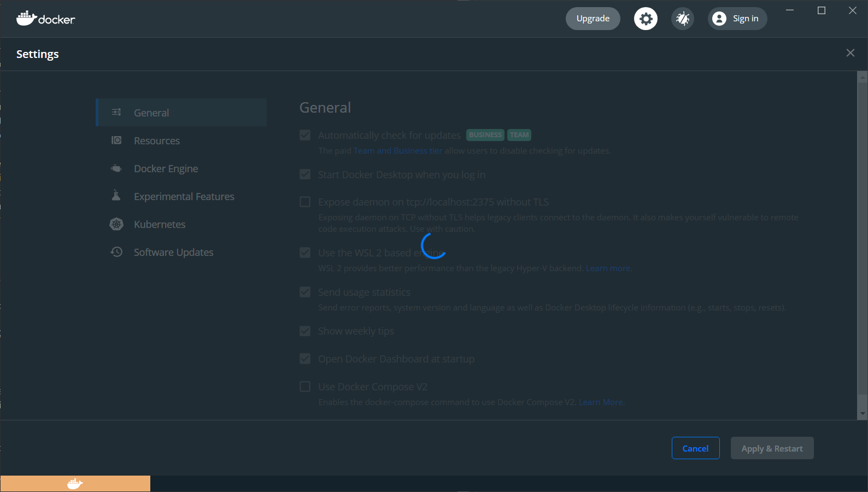This screenshot has height=492, width=868.
Task: Click the Resources icon in sidebar
Action: pos(116,140)
